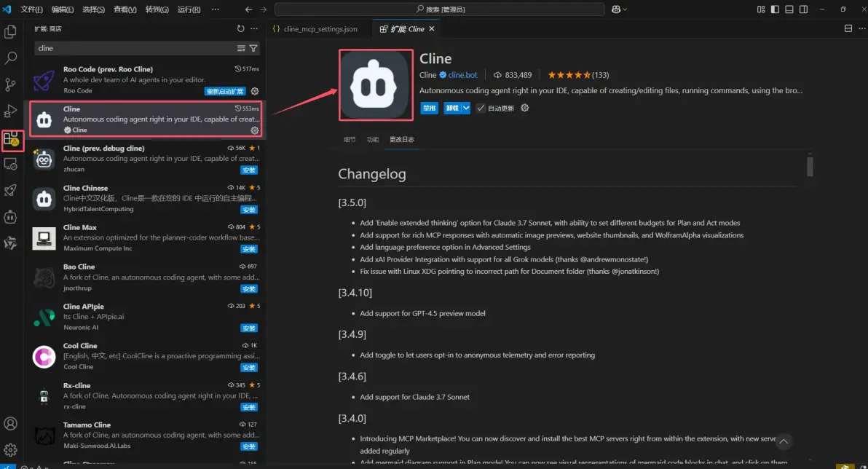
Task: Open manage gear for Roo Code extension
Action: pos(255,91)
